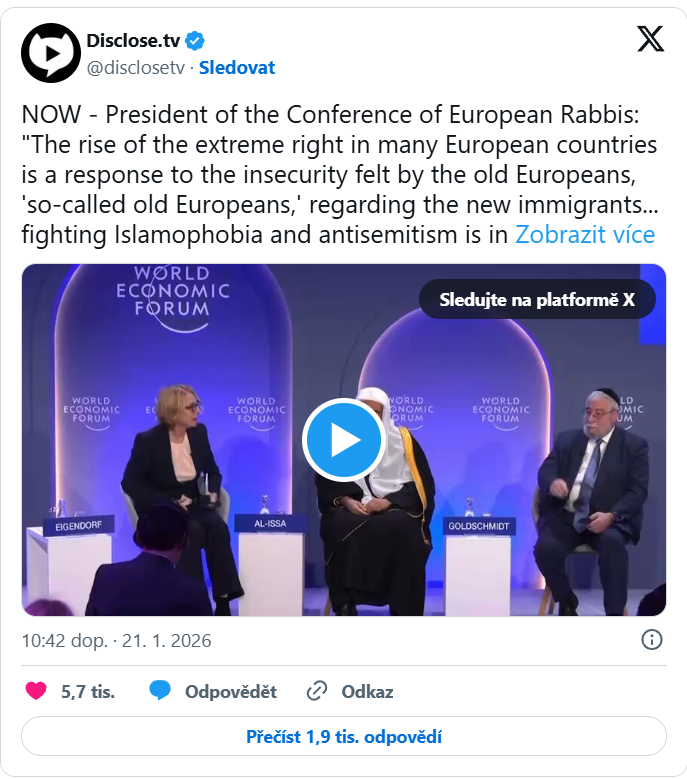Click the Odkaz copy link label
The width and height of the screenshot is (687, 779).
(367, 691)
